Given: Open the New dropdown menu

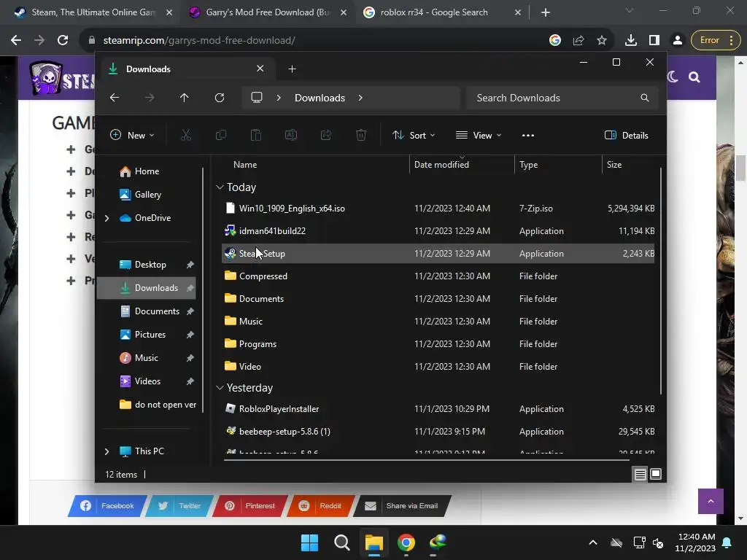Looking at the screenshot, I should (x=132, y=135).
